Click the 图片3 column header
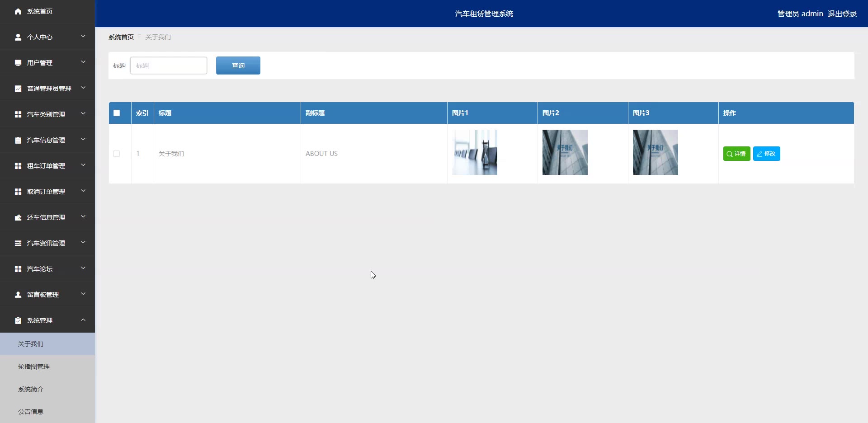 click(x=673, y=113)
